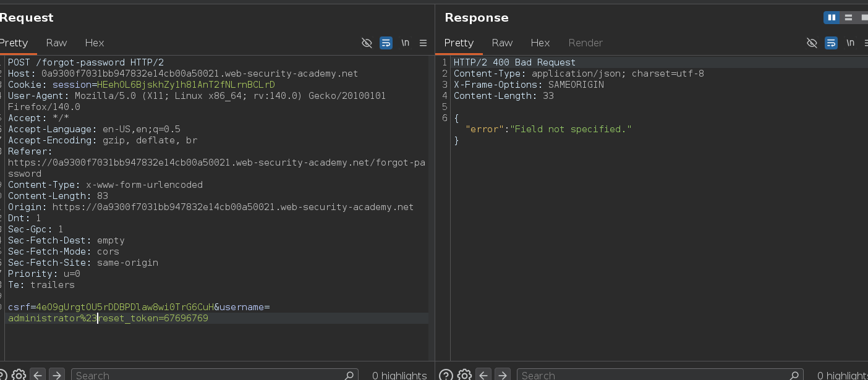Open Response panel help question icon
Image resolution: width=868 pixels, height=380 pixels.
pos(445,374)
